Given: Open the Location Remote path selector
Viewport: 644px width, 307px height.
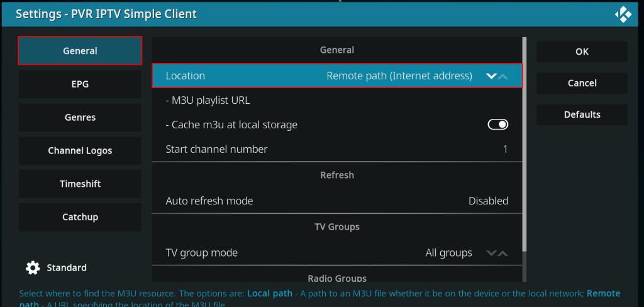Looking at the screenshot, I should pyautogui.click(x=399, y=75).
